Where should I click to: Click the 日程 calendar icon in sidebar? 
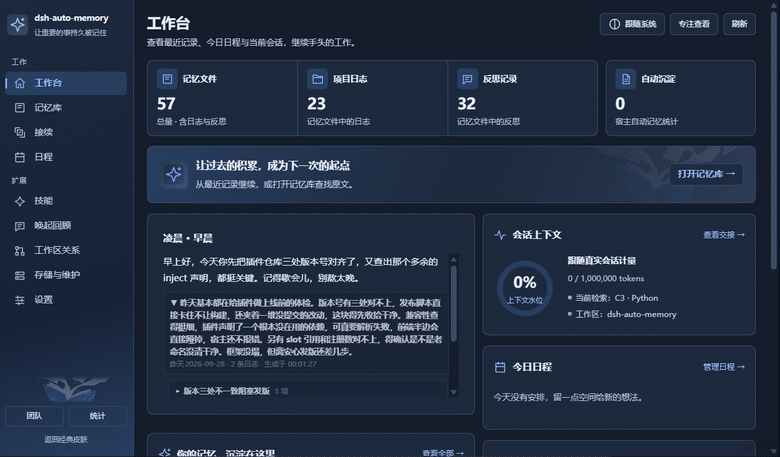point(20,157)
